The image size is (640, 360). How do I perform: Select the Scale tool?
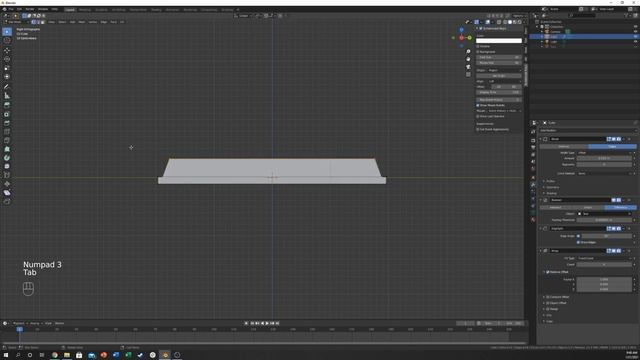coord(7,68)
